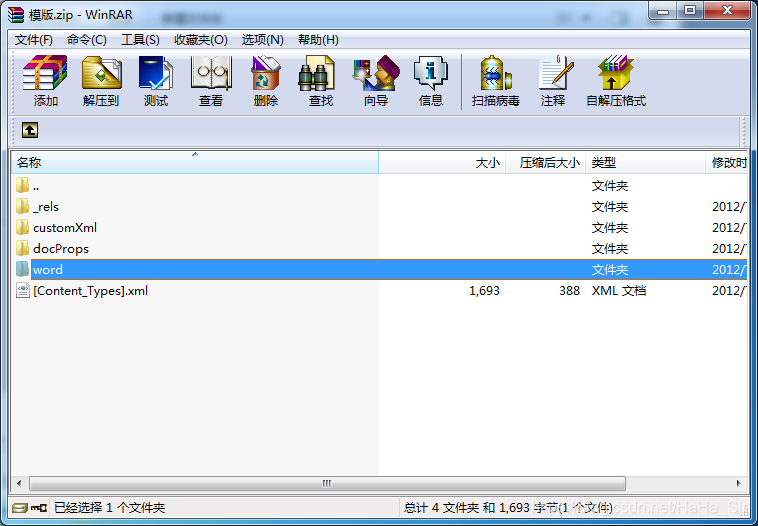
Task: Select the customXml folder name
Action: coord(65,228)
